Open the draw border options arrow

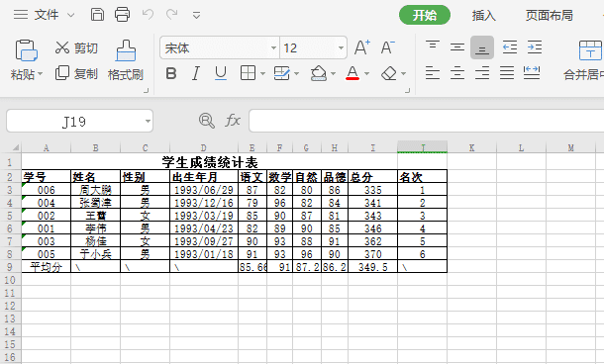coord(297,73)
